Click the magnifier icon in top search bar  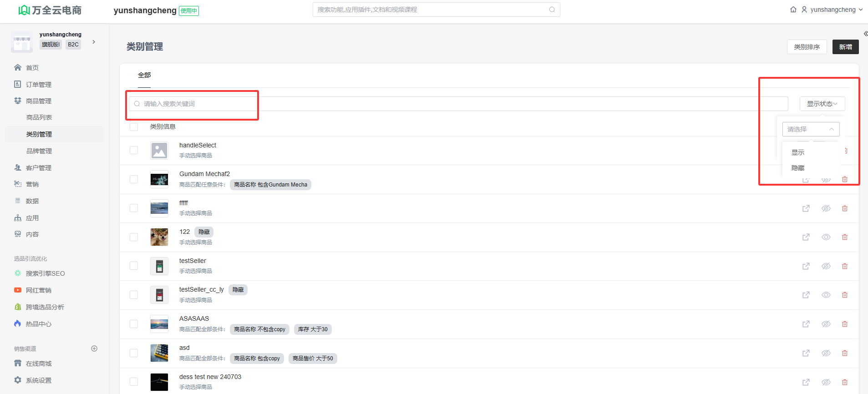point(552,10)
